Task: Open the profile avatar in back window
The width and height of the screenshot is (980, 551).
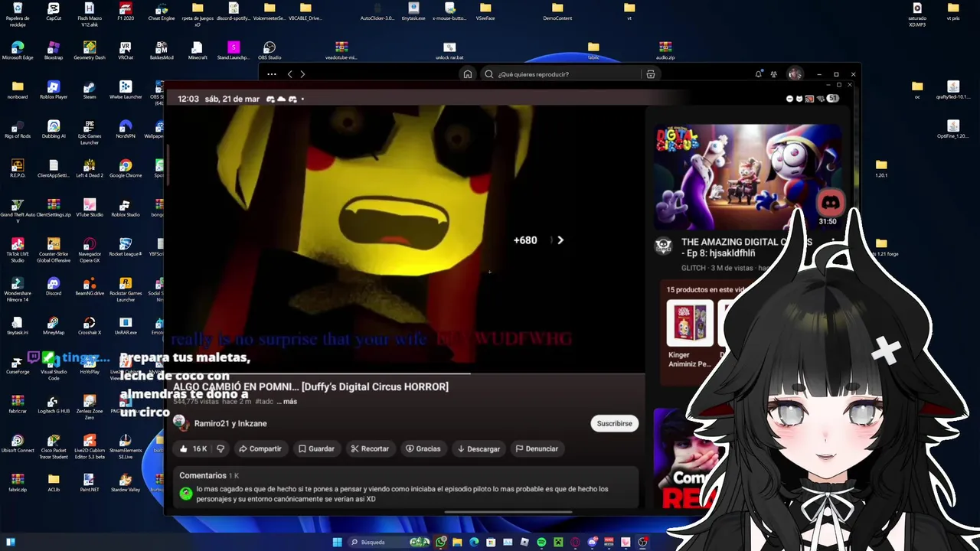Action: pos(795,74)
